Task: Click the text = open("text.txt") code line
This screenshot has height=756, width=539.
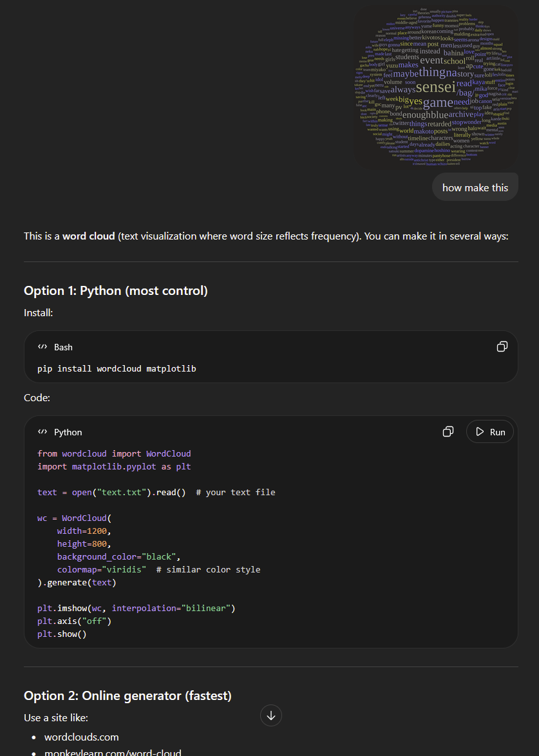Action: coord(156,492)
